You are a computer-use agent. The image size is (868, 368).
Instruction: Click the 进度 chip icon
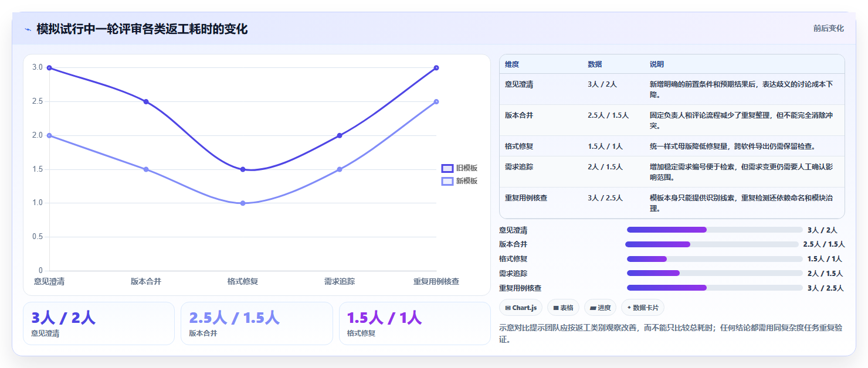tap(593, 308)
